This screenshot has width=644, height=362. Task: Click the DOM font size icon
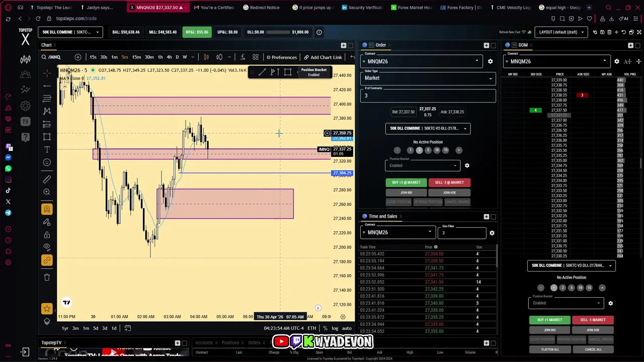627,61
